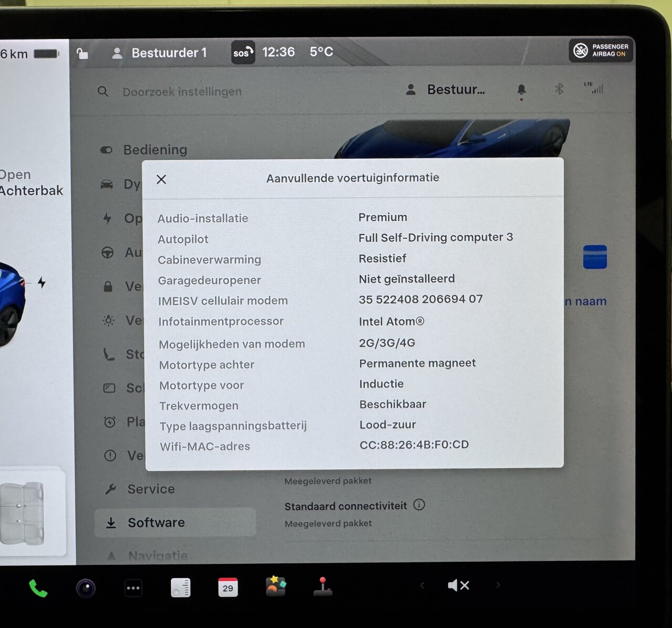Open Bluetooth settings icon
The image size is (672, 628).
point(559,89)
